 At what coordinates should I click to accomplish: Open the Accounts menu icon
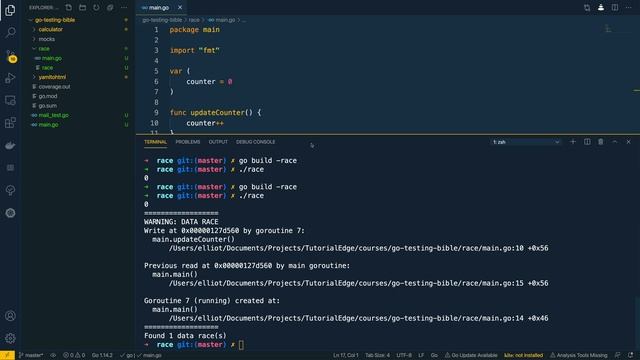click(x=10, y=316)
